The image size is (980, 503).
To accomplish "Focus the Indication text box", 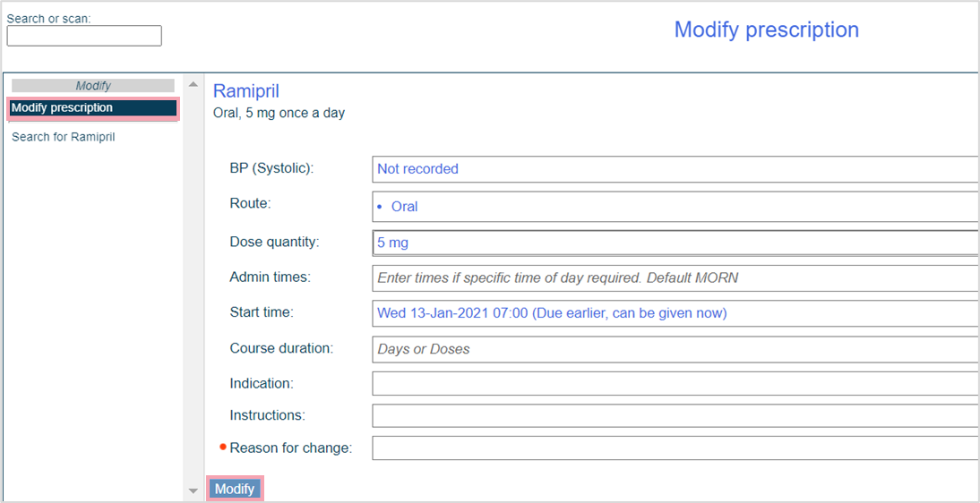I will click(674, 384).
